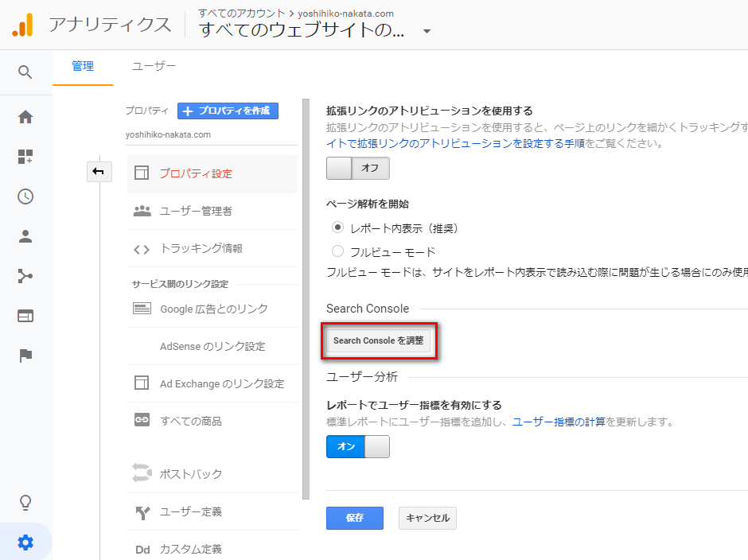Go to Home via house icon
Image resolution: width=748 pixels, height=560 pixels.
click(x=25, y=117)
